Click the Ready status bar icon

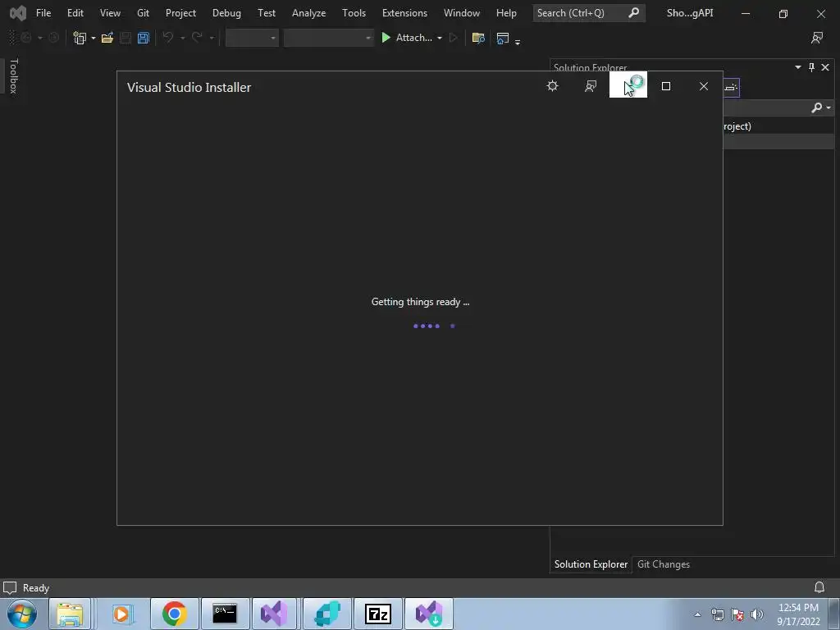10,587
